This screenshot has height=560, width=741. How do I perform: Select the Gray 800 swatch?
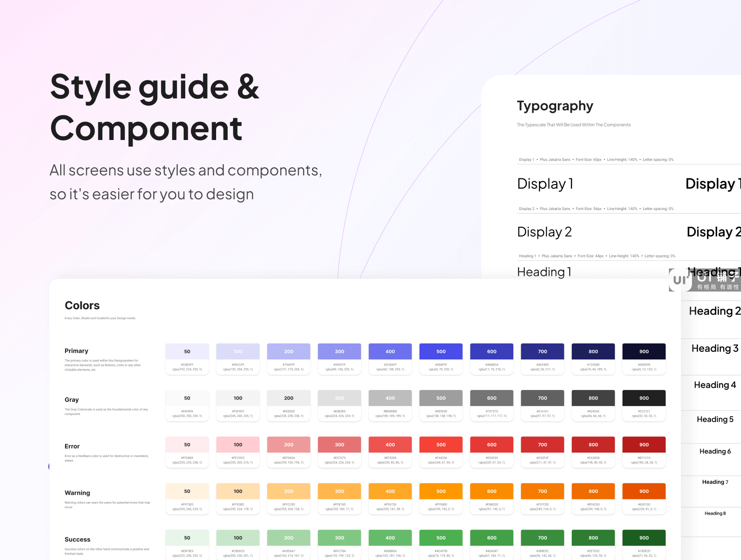pos(593,405)
